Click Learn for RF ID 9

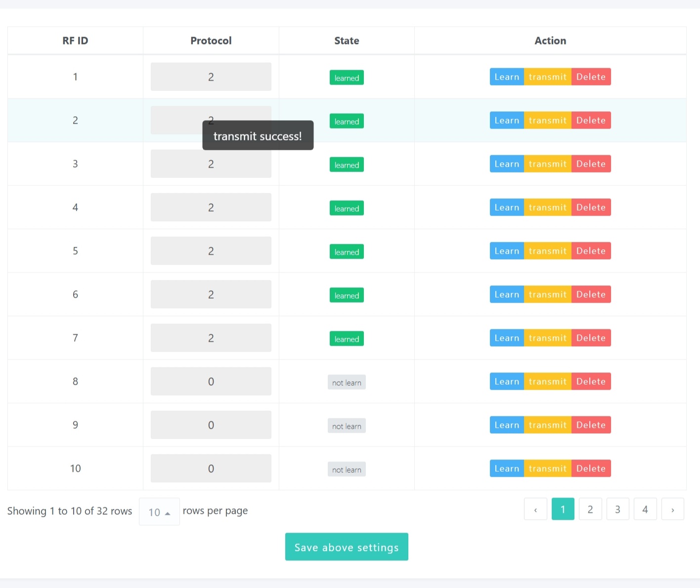[x=506, y=425]
